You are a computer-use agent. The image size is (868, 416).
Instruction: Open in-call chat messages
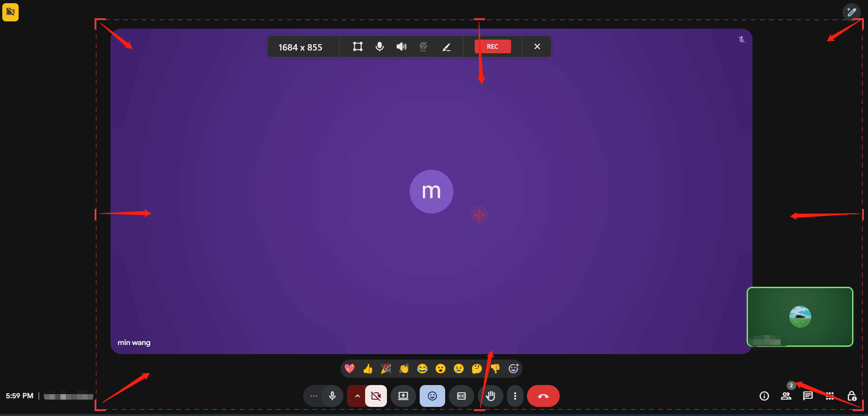click(x=808, y=396)
